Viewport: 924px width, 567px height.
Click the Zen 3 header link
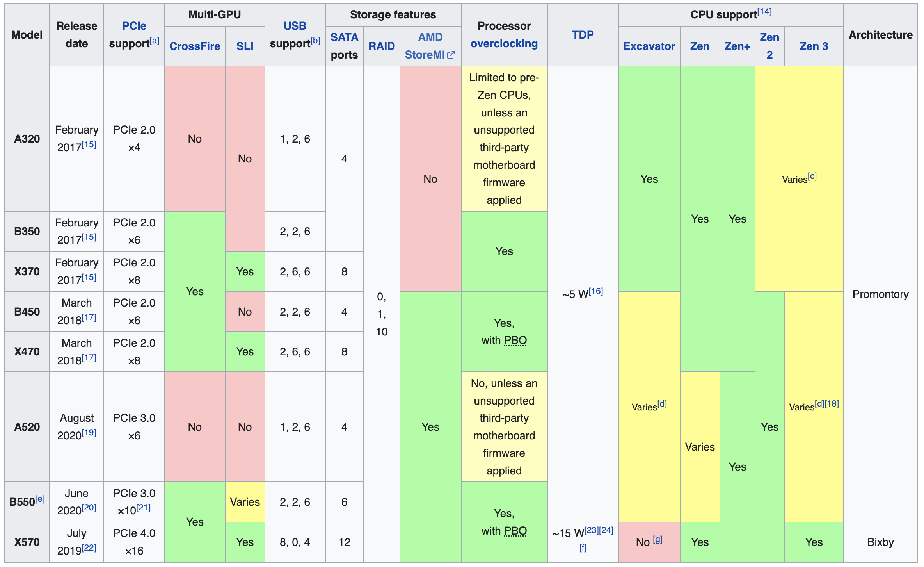814,46
